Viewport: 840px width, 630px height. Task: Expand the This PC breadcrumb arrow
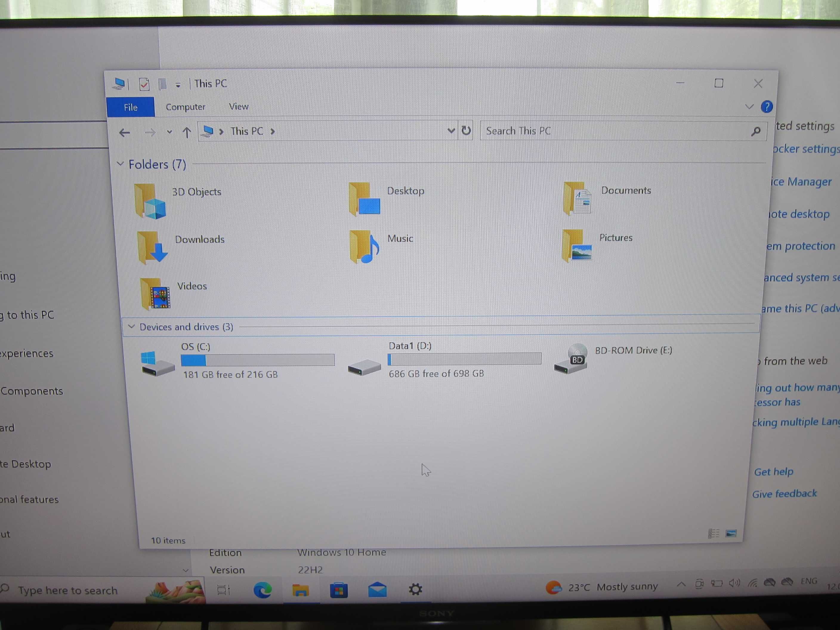coord(273,131)
